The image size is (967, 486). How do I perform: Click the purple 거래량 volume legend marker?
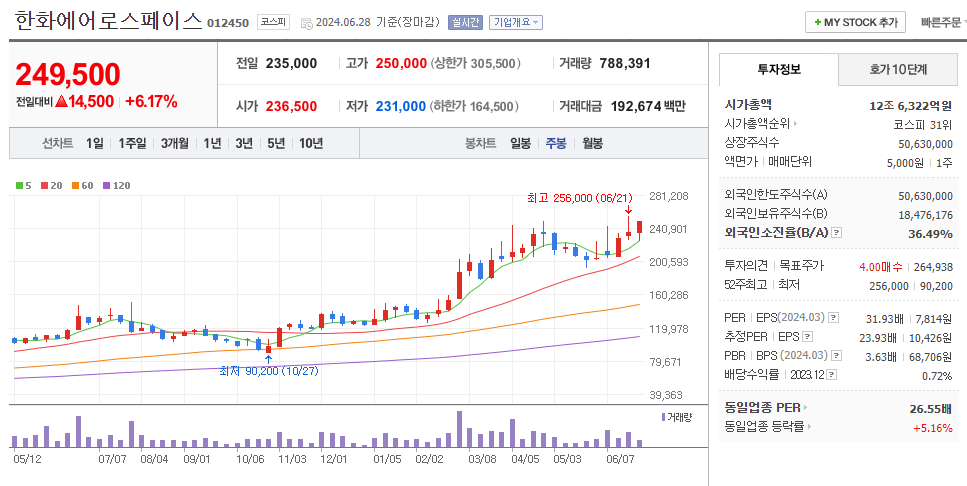pos(663,417)
